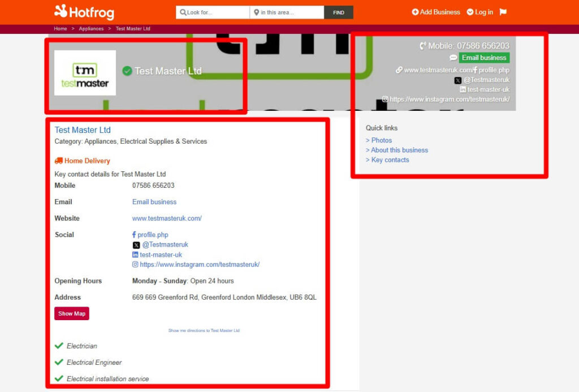The image size is (579, 392).
Task: Open test-master-uk link in banner
Action: pos(488,89)
